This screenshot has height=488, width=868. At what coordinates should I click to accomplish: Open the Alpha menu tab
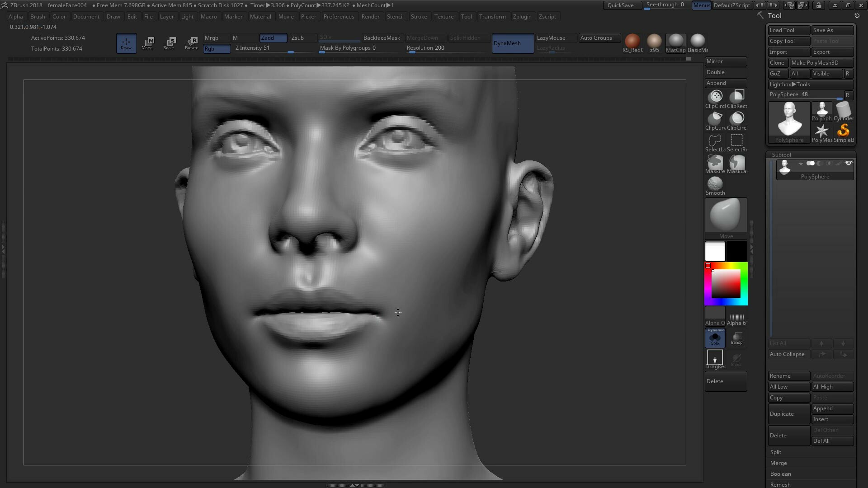[15, 17]
